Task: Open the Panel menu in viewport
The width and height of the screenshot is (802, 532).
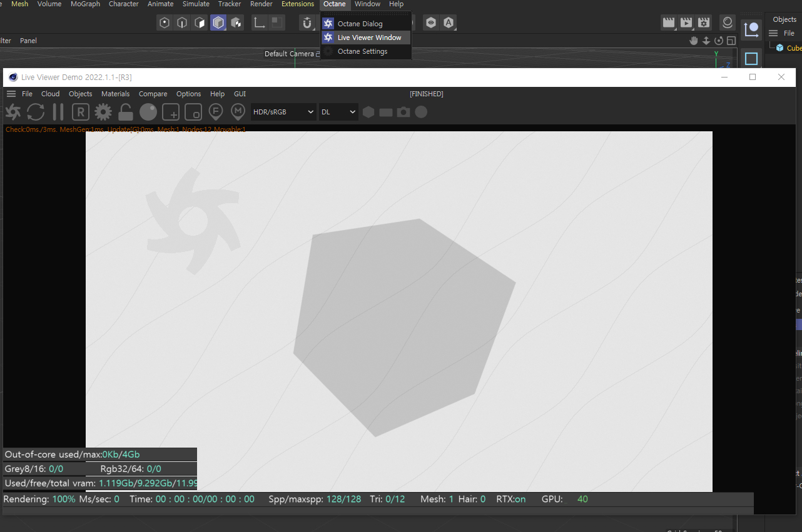Action: pyautogui.click(x=28, y=41)
